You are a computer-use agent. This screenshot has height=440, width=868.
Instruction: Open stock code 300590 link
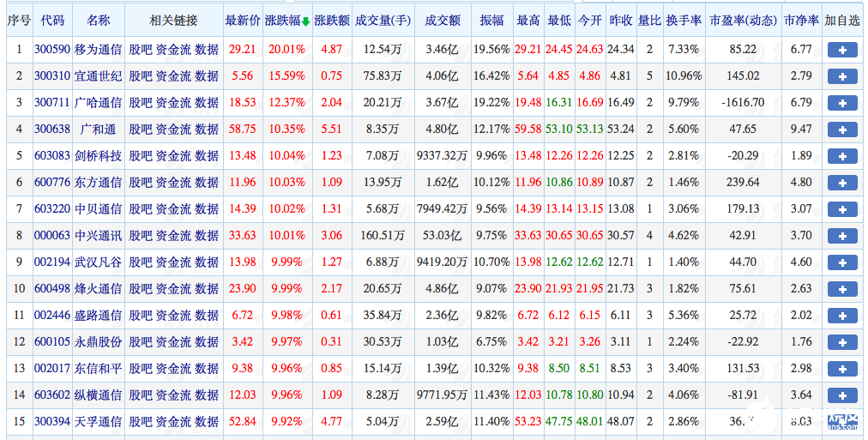(x=52, y=50)
